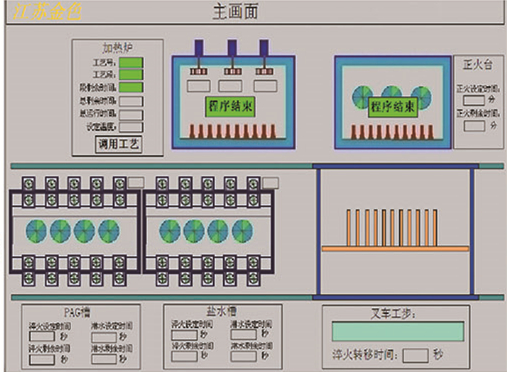This screenshot has height=372, width=507.
Task: Click the small indicator box above the left tank
Action: pyautogui.click(x=136, y=182)
